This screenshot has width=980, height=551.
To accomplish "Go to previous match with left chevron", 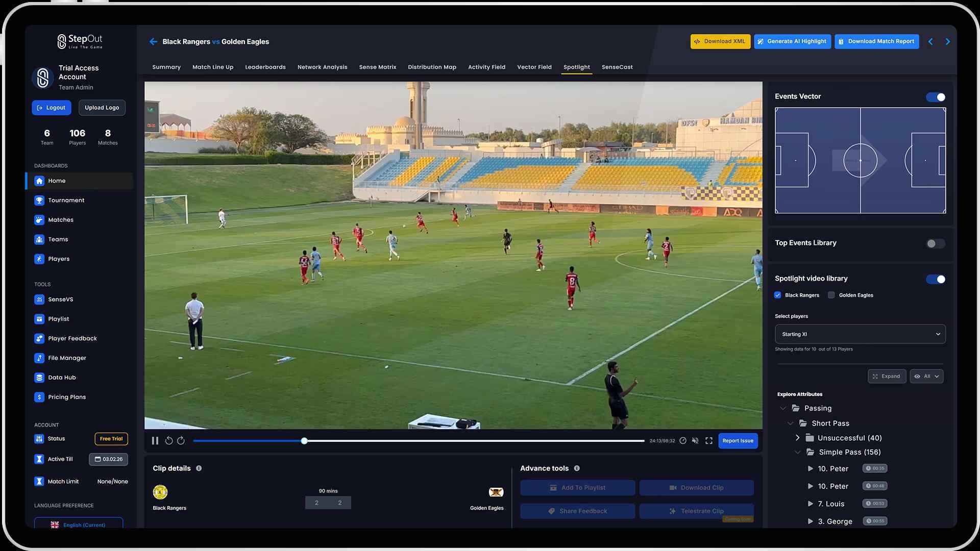I will tap(930, 42).
